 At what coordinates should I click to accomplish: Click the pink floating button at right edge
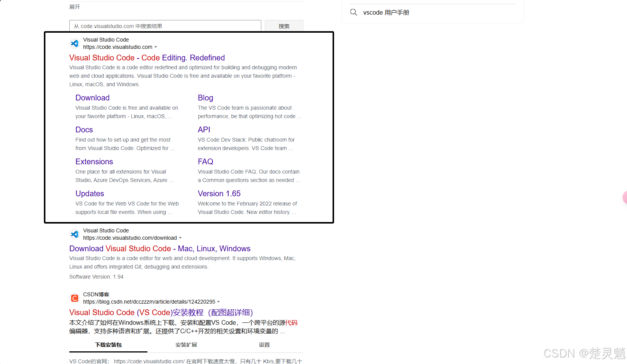(x=624, y=197)
